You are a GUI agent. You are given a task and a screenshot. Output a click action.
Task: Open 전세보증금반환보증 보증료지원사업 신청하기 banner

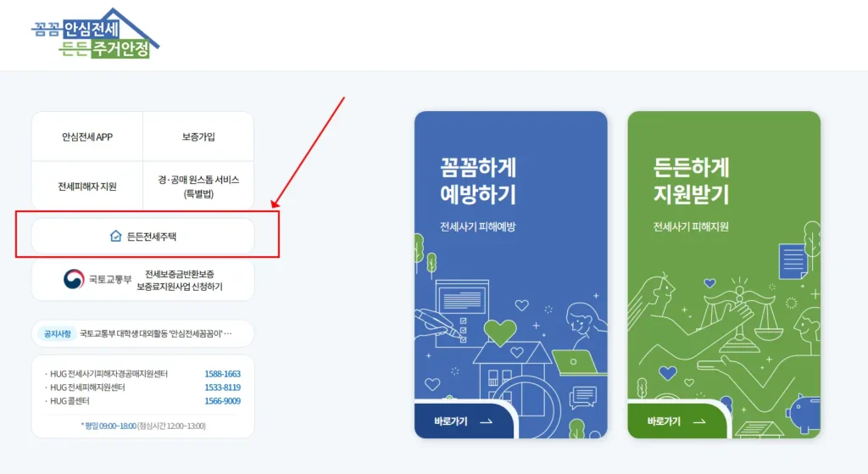pos(142,280)
